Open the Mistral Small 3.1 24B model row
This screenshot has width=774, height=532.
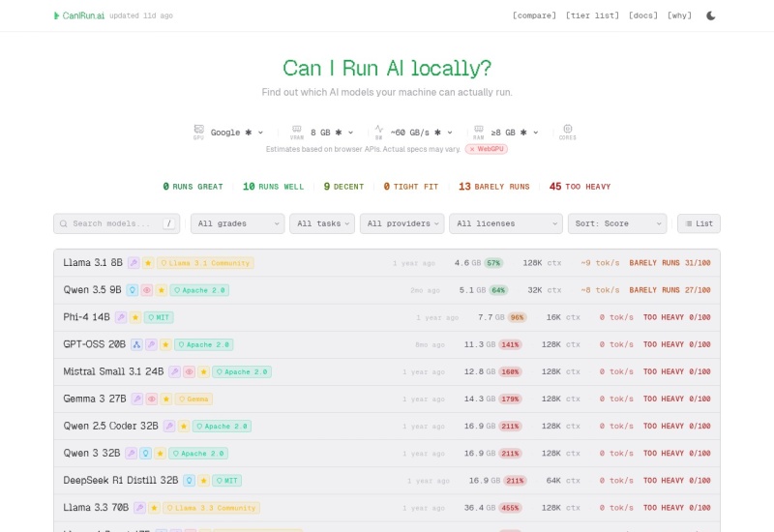click(386, 371)
